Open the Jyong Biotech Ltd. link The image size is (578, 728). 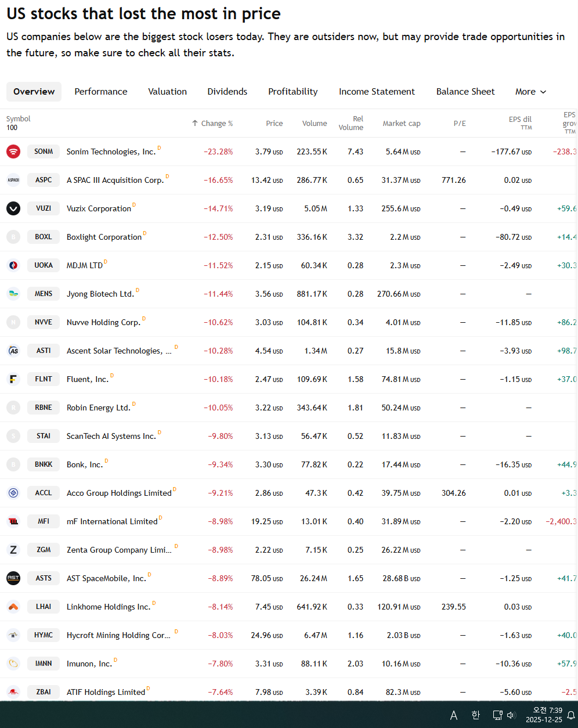(x=100, y=294)
